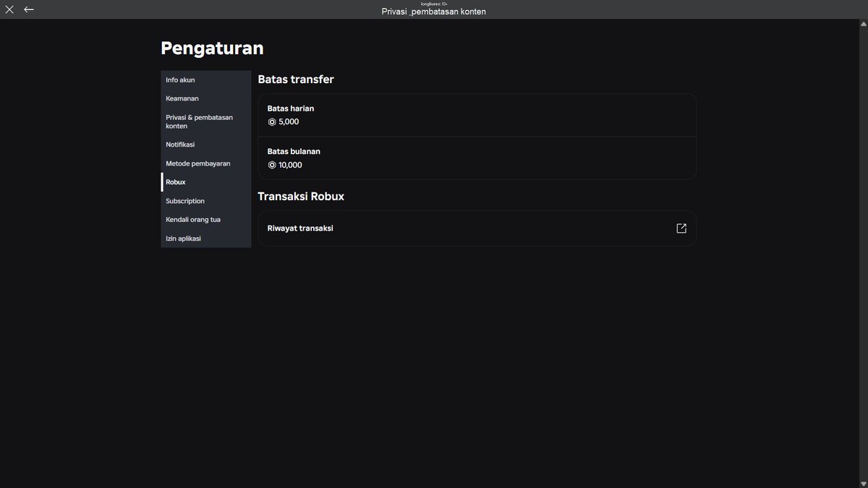
Task: Click the Privasi _pembatasan konten window title
Action: pos(434,12)
